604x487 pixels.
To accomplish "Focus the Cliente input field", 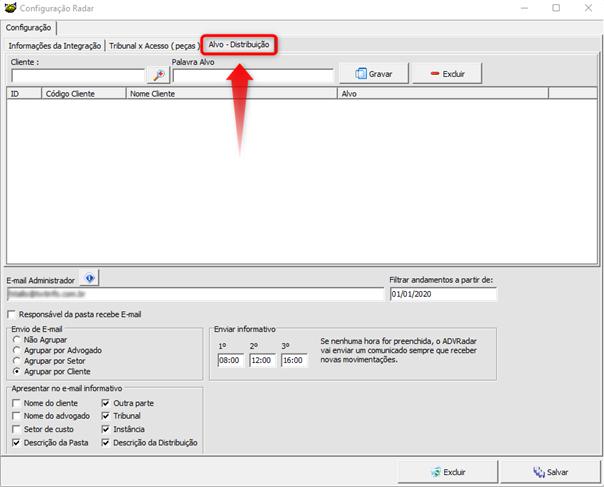I will pos(78,76).
